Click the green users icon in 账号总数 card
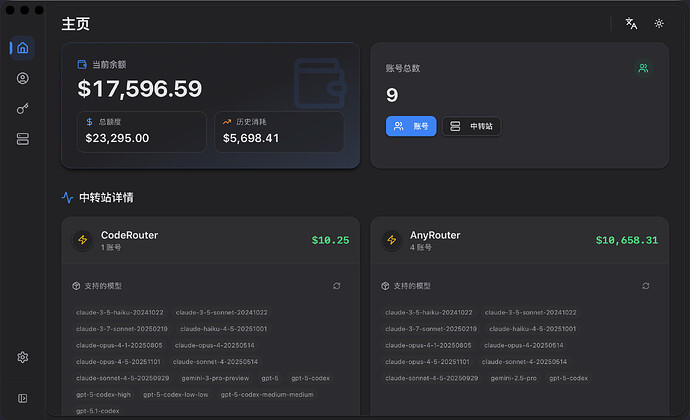Viewport: 690px width, 420px height. [643, 68]
